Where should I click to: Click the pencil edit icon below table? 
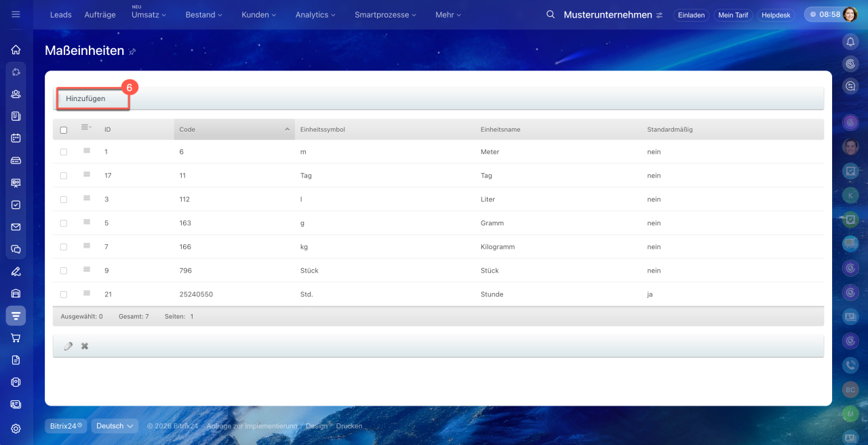[68, 346]
